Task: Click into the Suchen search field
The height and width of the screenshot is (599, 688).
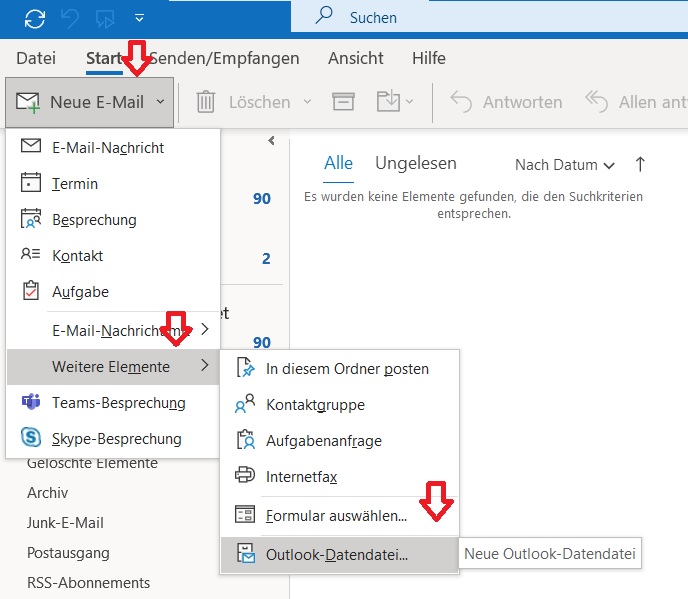Action: click(489, 17)
